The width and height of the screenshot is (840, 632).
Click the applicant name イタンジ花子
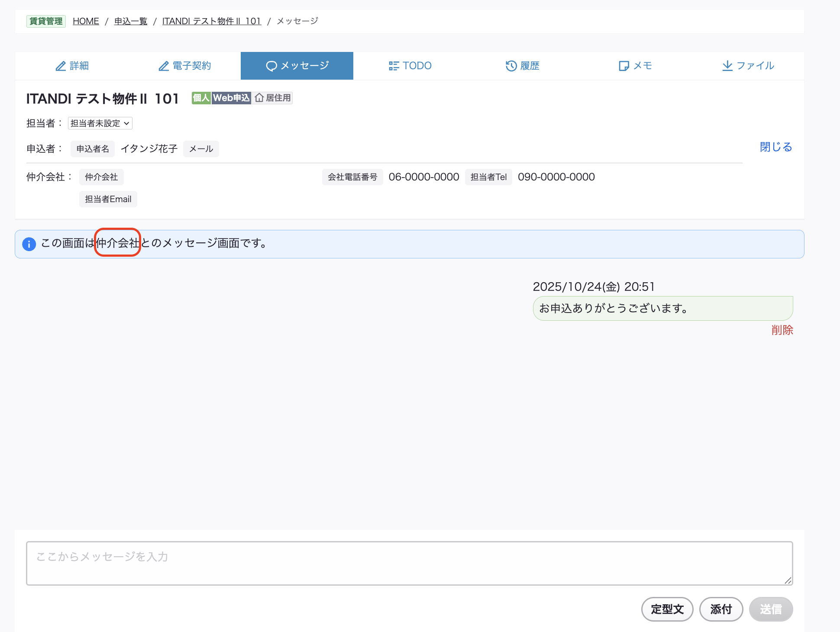click(x=149, y=149)
